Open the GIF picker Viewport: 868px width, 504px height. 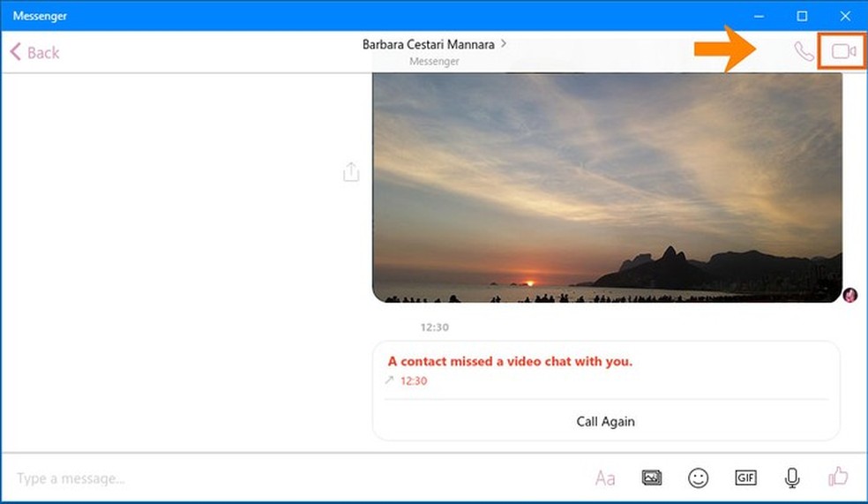click(745, 478)
